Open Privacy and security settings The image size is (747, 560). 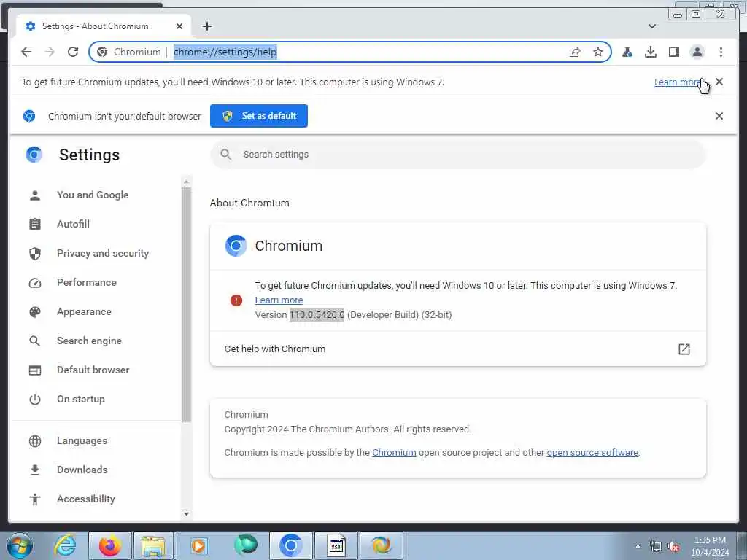click(x=102, y=253)
